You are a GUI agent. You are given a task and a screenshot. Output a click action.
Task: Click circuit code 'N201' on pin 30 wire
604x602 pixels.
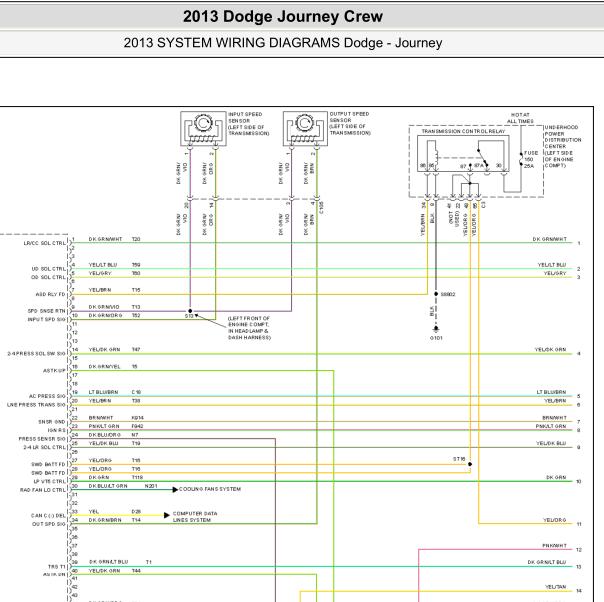[x=151, y=486]
